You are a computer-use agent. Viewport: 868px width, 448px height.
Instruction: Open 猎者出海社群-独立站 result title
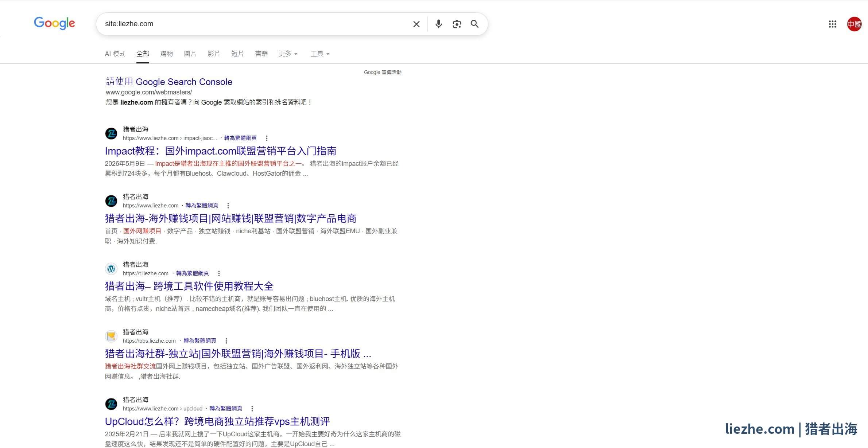pyautogui.click(x=238, y=354)
